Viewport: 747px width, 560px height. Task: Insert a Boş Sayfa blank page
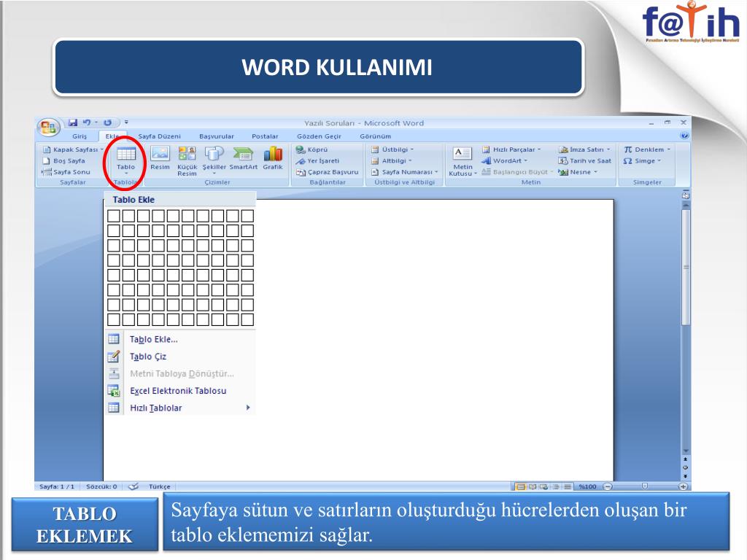pyautogui.click(x=64, y=161)
